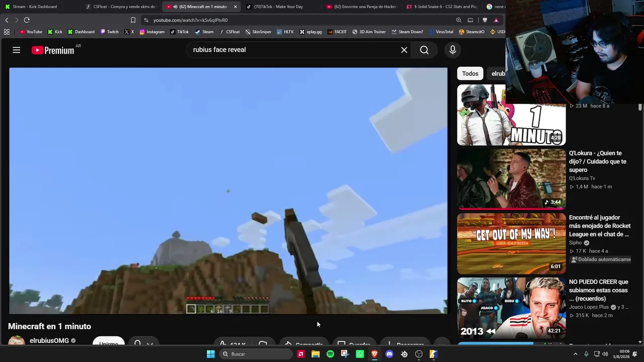
Task: Select the 'Todos' filter chip
Action: pos(470,73)
